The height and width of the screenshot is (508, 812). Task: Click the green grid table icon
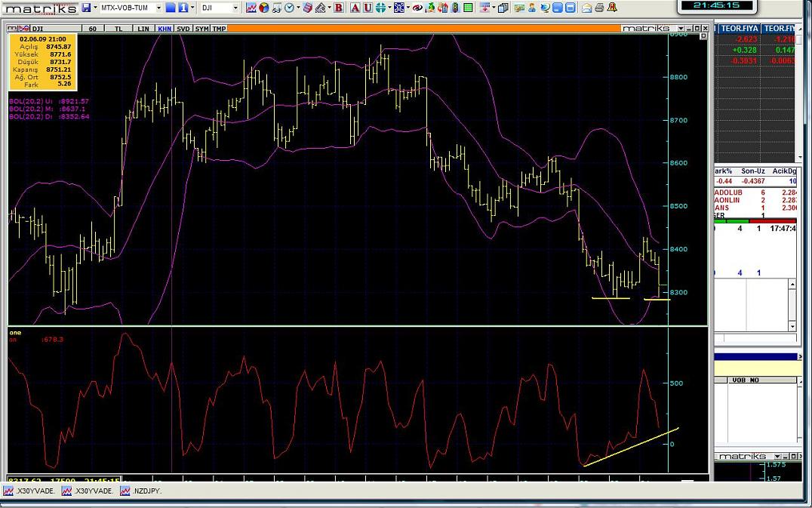468,8
